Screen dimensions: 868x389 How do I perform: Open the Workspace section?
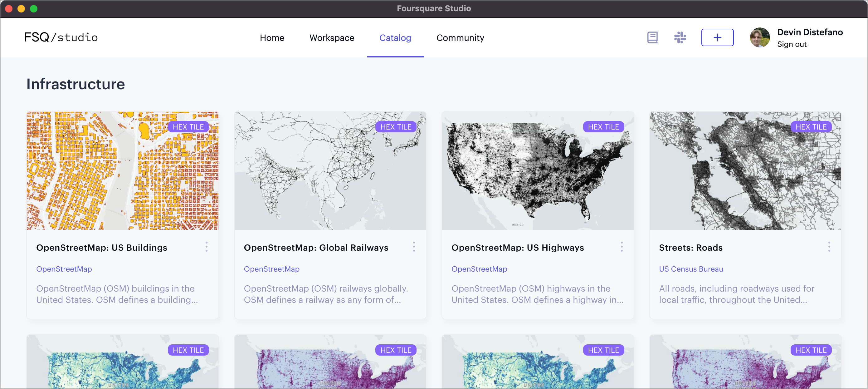tap(332, 38)
